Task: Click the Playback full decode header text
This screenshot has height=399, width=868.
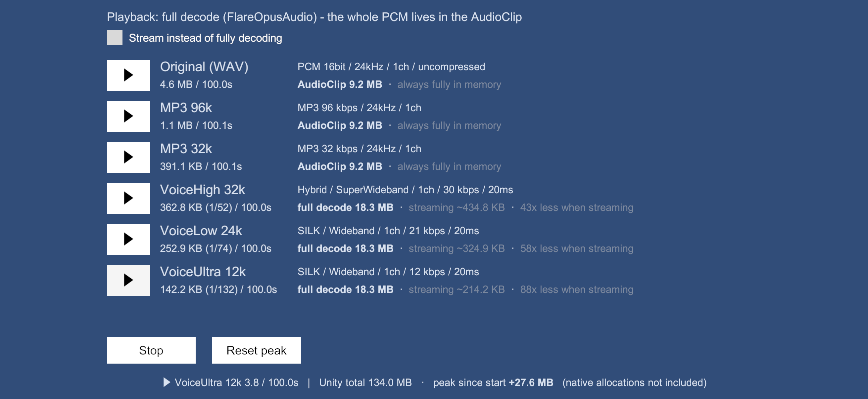Action: [314, 17]
